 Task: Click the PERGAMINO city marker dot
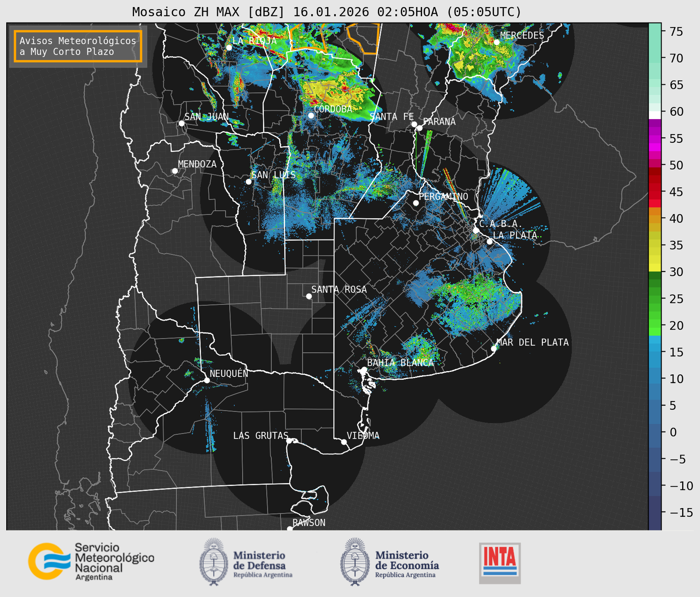(416, 203)
